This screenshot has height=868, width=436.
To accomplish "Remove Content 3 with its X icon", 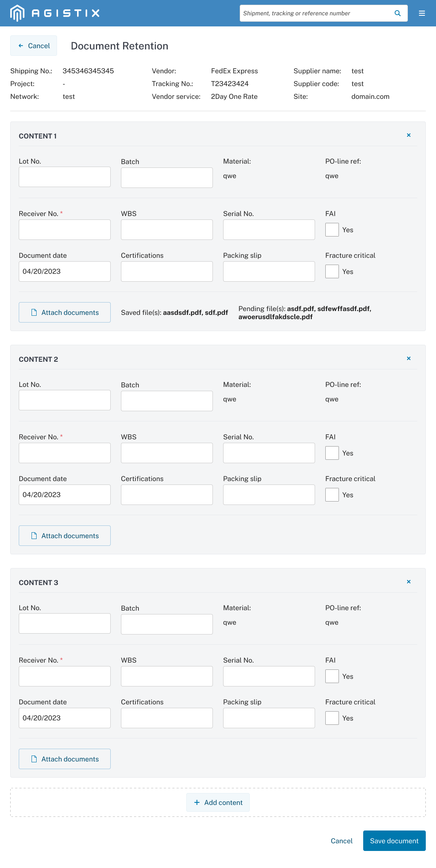I will pyautogui.click(x=409, y=582).
